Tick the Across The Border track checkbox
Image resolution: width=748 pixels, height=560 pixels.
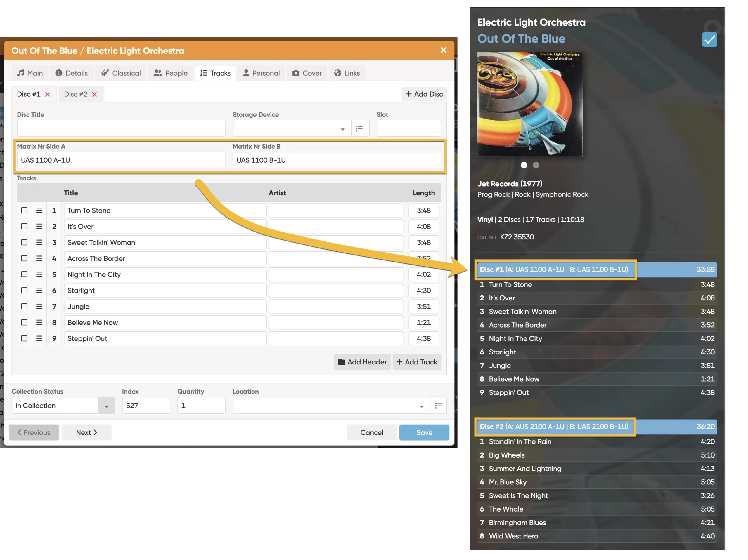point(24,258)
